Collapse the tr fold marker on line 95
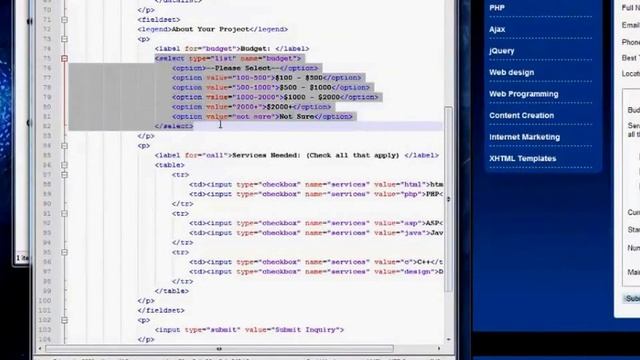This screenshot has width=640, height=360. tap(64, 252)
